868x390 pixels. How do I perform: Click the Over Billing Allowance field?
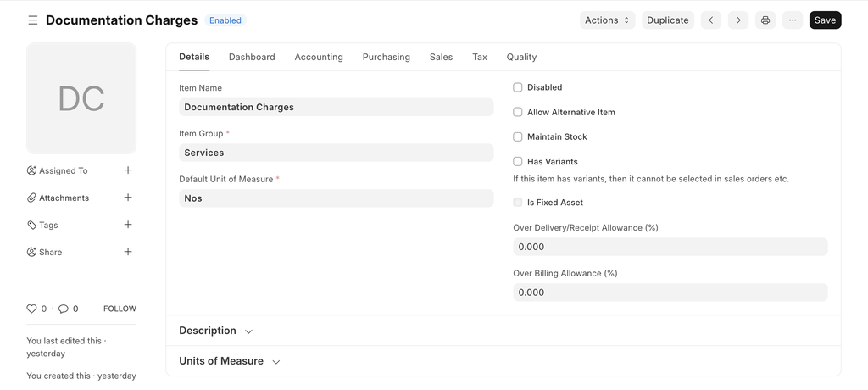coord(670,292)
